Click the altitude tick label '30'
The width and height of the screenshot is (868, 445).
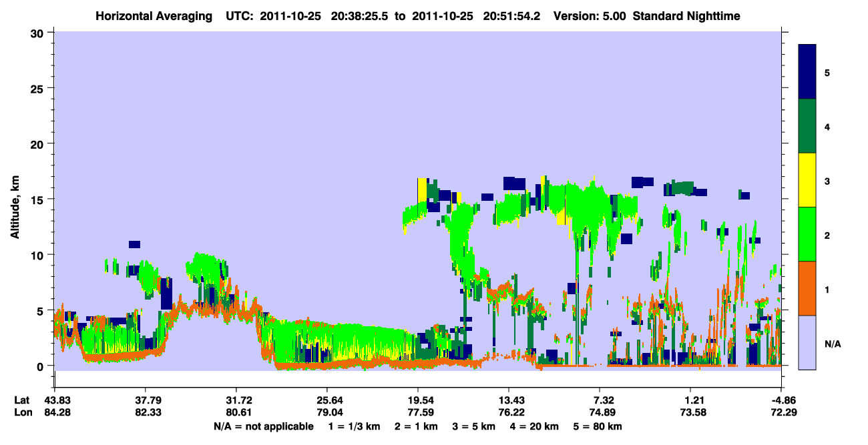pos(39,33)
